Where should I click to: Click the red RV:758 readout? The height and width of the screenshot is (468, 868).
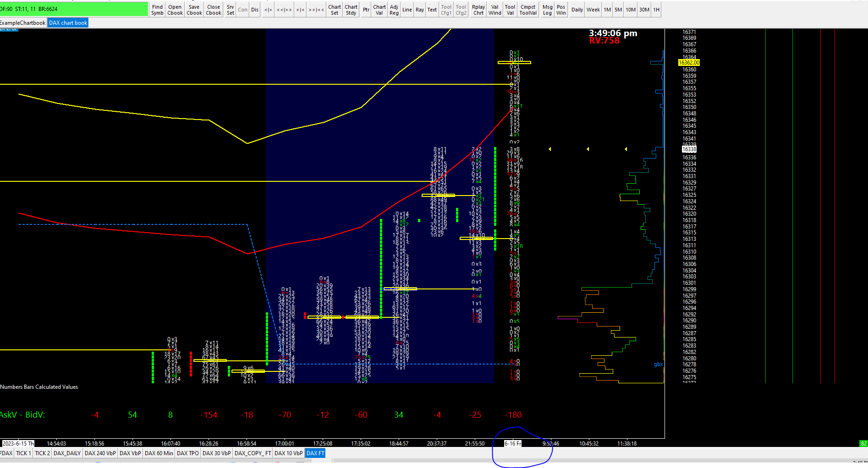(x=604, y=41)
